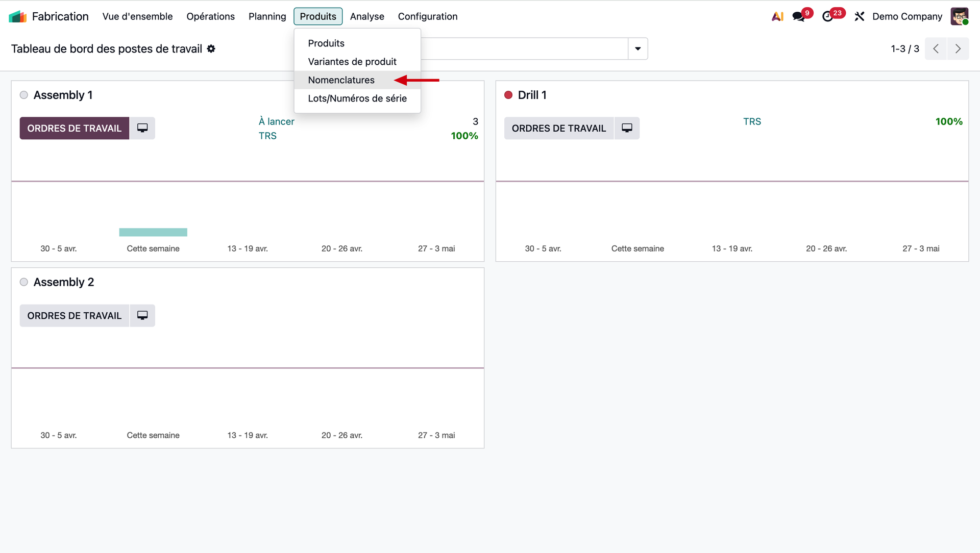Open the activities clock icon with badge 23
This screenshot has width=980, height=553.
coord(828,16)
